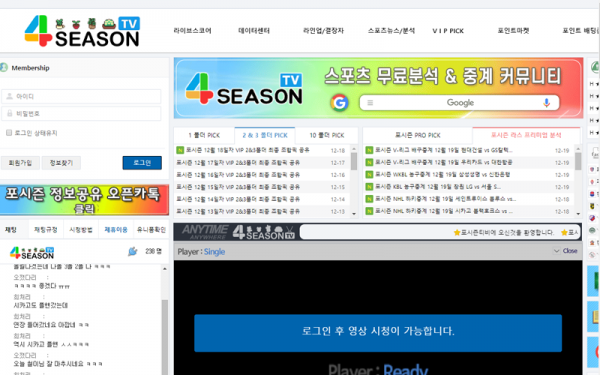This screenshot has width=600, height=375.
Task: Click the 4 Season logo in chat header
Action: pos(32,253)
